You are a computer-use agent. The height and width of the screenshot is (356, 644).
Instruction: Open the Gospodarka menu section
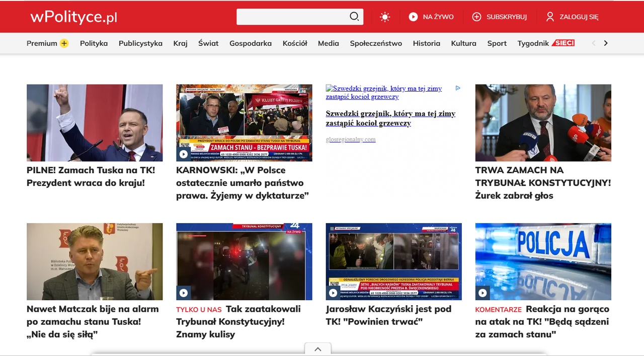tap(251, 43)
